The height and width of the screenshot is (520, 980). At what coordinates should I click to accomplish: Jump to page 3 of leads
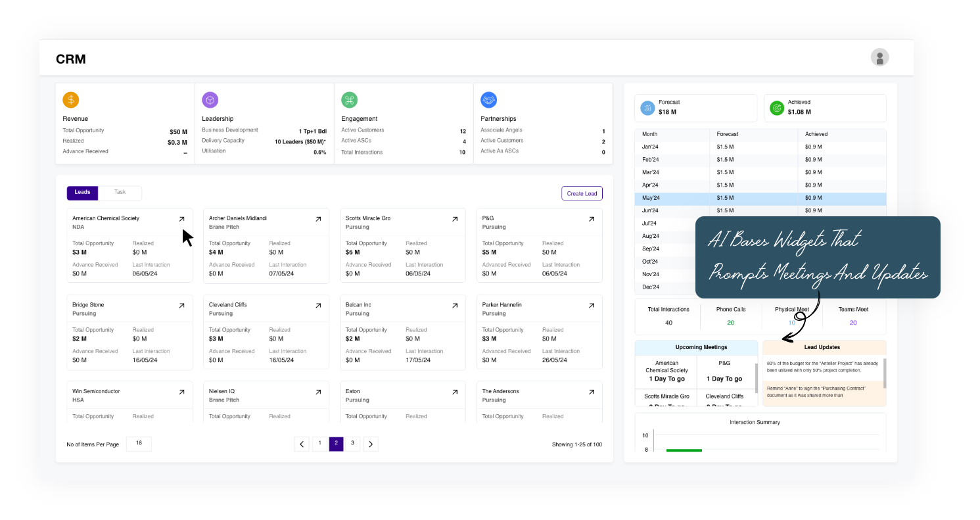point(353,444)
